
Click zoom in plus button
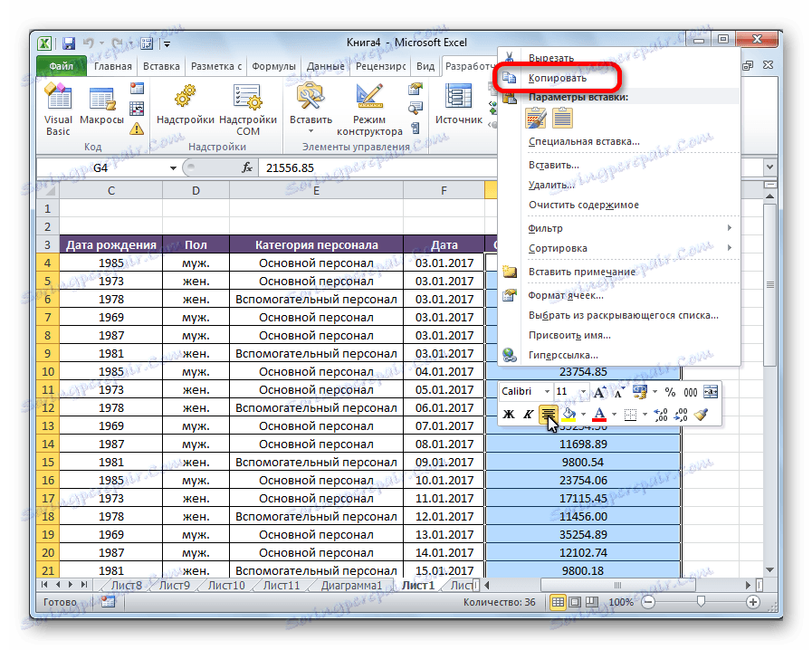point(753,602)
